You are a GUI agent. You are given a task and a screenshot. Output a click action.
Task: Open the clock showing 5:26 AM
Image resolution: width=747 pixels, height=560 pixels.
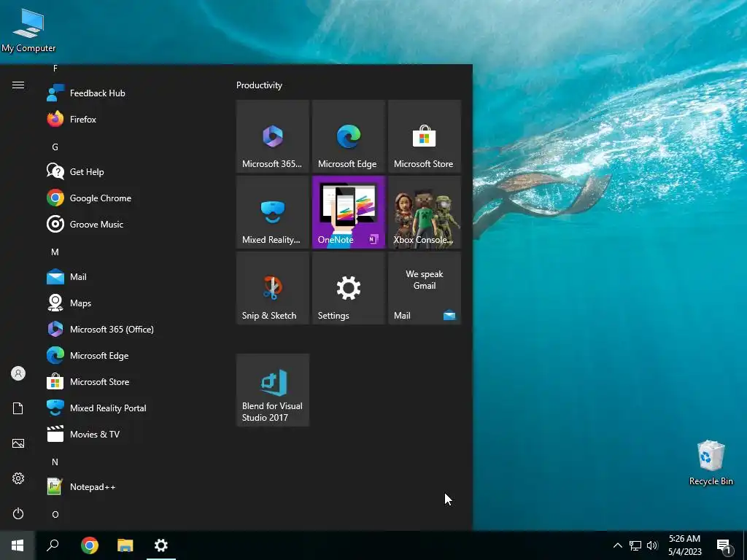click(684, 545)
